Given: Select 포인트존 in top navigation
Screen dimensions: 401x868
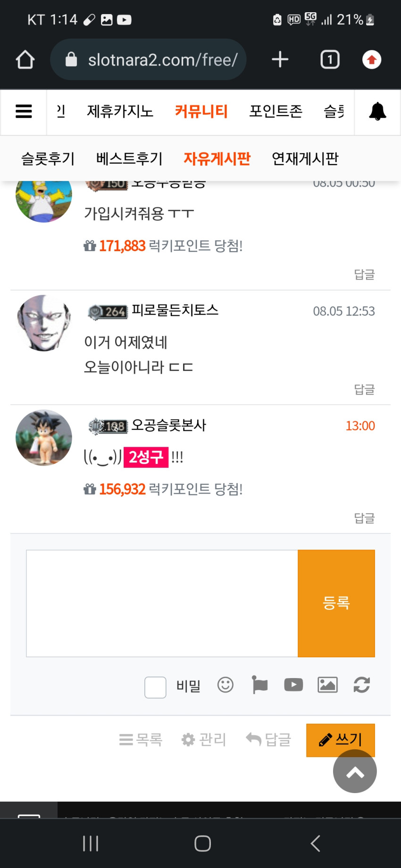Looking at the screenshot, I should click(x=276, y=111).
